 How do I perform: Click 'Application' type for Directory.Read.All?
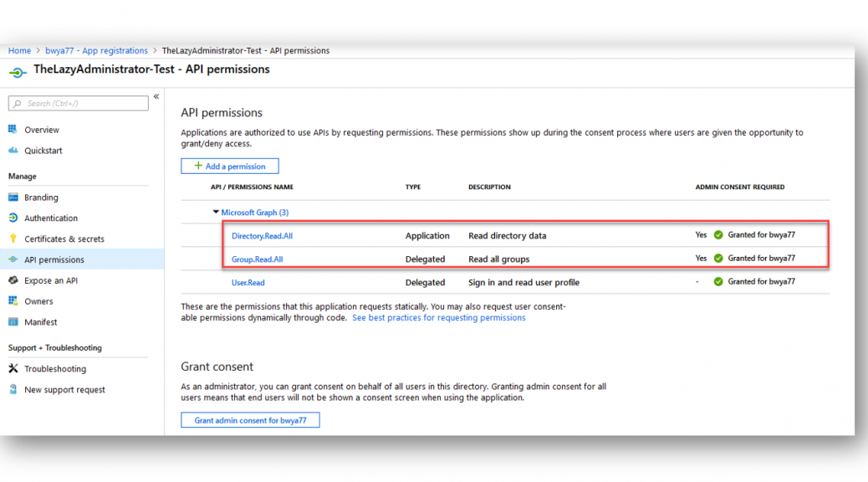[x=427, y=236]
